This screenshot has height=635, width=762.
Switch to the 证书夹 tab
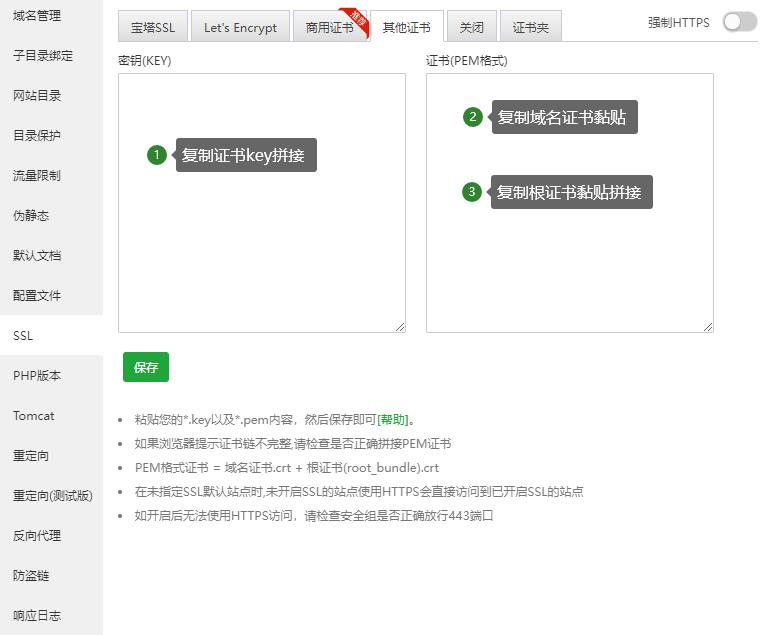[x=530, y=28]
